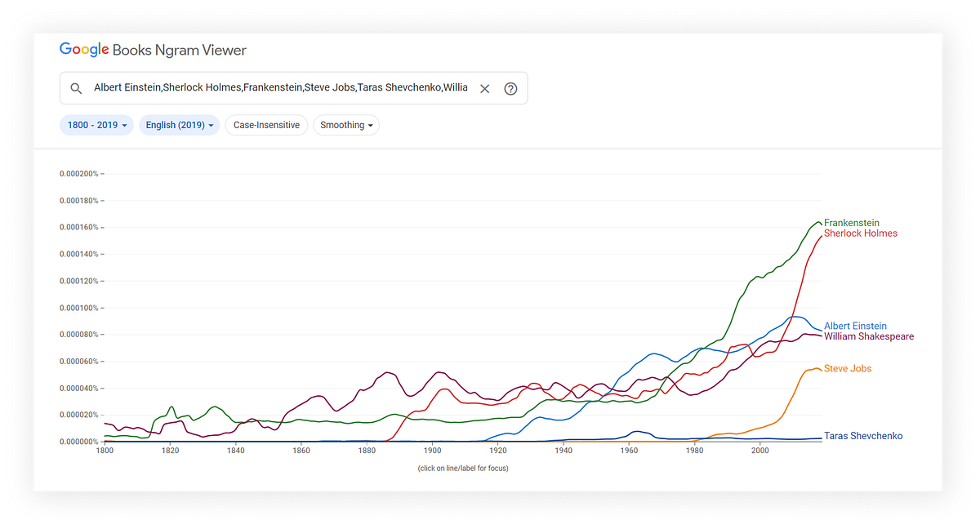Select the Sherlock Holmes line label
Image resolution: width=980 pixels, height=529 pixels.
pyautogui.click(x=860, y=233)
